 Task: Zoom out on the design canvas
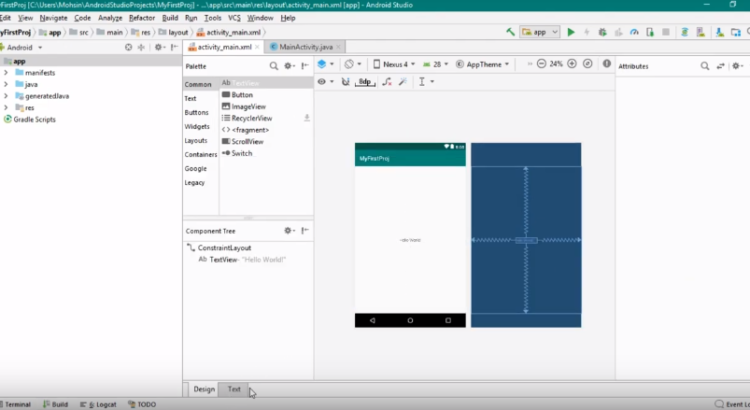coord(541,64)
